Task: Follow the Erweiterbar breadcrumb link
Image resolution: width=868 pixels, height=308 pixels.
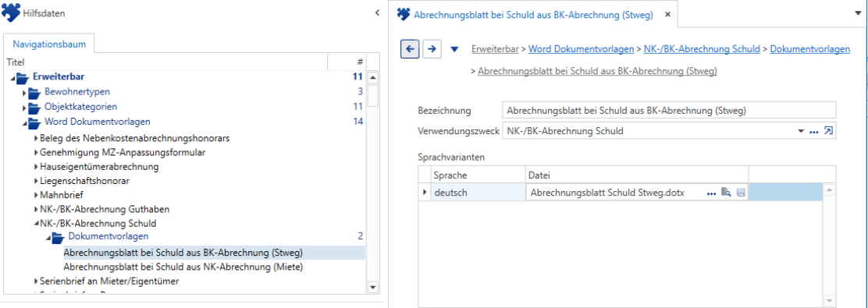Action: click(x=495, y=49)
